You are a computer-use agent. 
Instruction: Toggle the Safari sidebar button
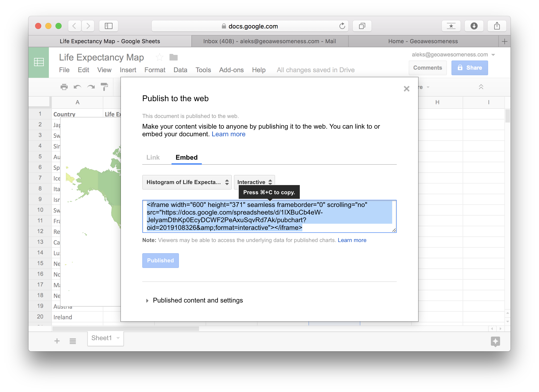coord(109,26)
